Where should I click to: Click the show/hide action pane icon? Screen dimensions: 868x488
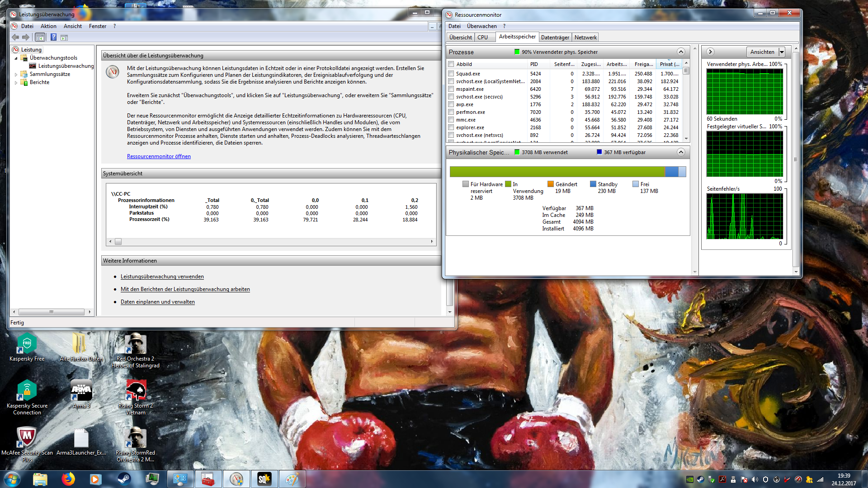tap(64, 38)
